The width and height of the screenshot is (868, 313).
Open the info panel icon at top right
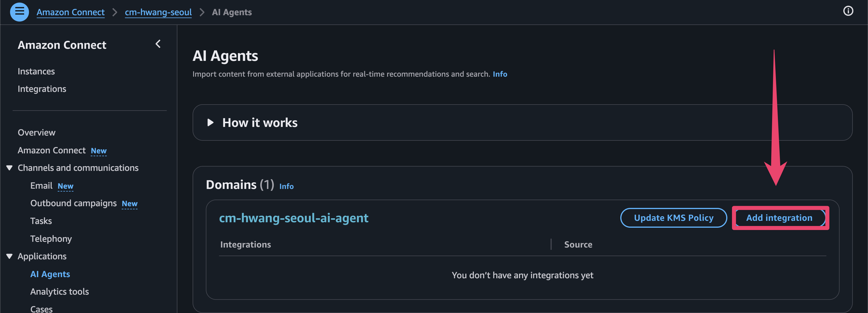tap(848, 11)
